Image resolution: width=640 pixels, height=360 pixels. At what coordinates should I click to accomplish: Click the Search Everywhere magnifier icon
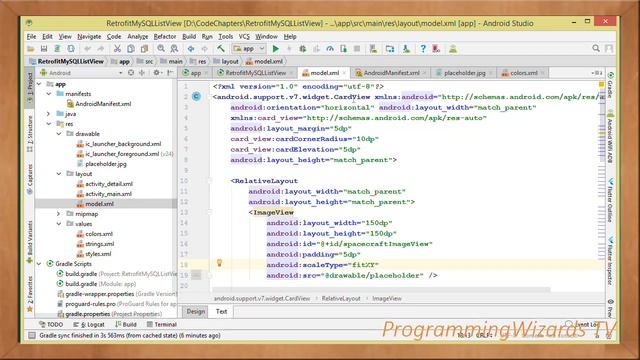point(596,49)
